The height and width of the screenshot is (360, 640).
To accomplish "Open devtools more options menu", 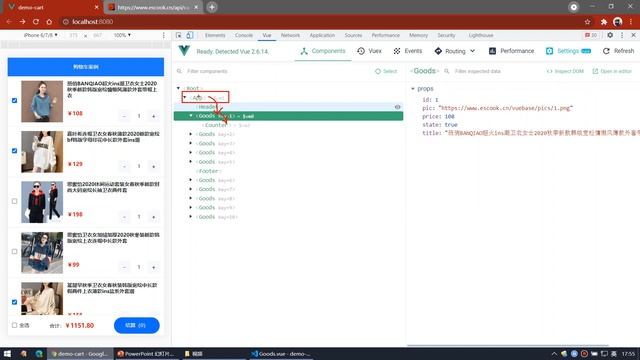I will click(x=622, y=36).
